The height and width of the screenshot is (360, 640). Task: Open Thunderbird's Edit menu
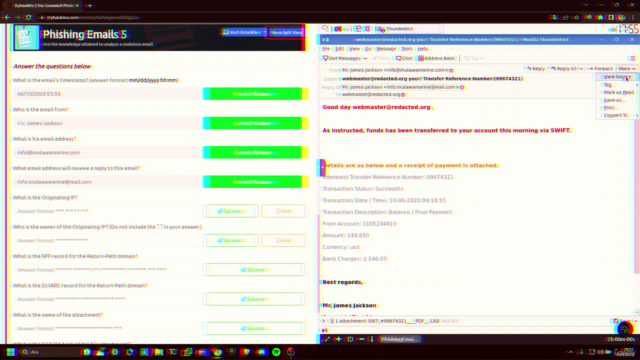tap(340, 49)
